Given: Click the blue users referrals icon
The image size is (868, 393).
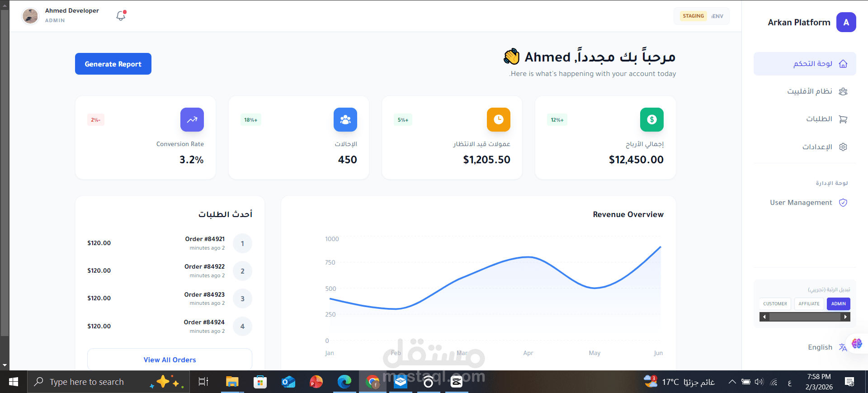Looking at the screenshot, I should point(345,119).
